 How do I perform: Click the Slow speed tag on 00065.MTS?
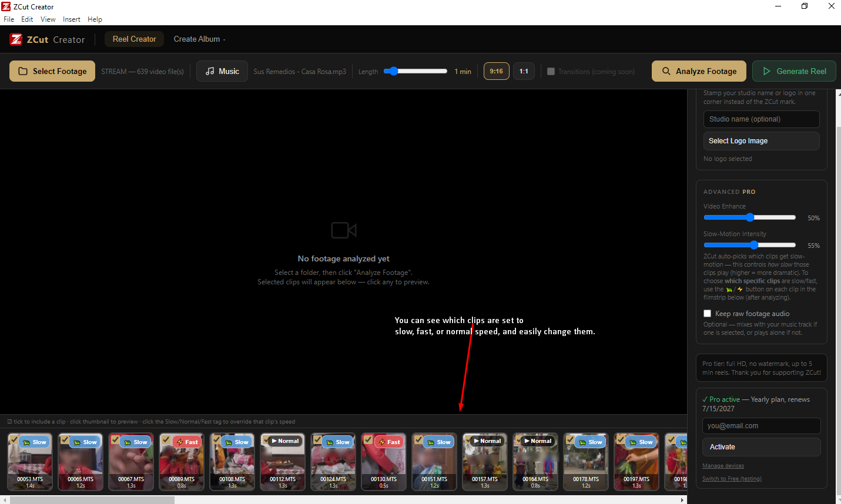[x=85, y=442]
